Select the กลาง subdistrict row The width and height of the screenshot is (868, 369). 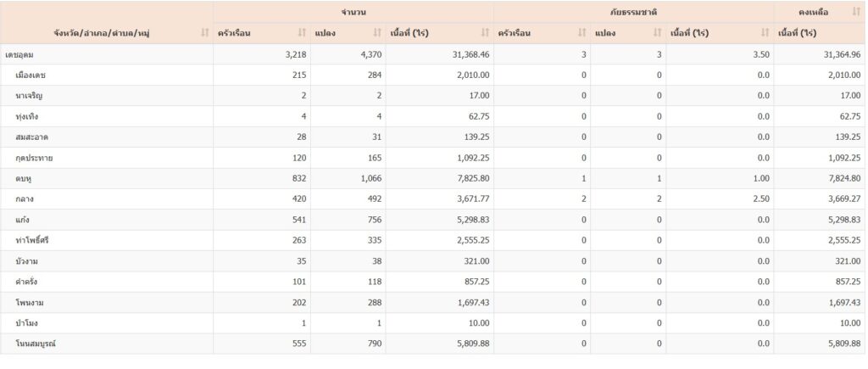coord(24,198)
